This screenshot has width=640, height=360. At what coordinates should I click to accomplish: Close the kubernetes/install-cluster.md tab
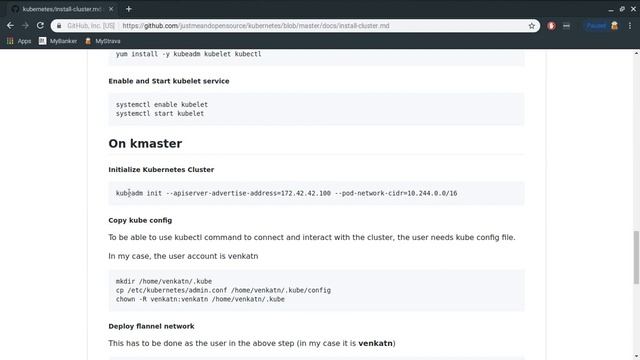click(111, 9)
